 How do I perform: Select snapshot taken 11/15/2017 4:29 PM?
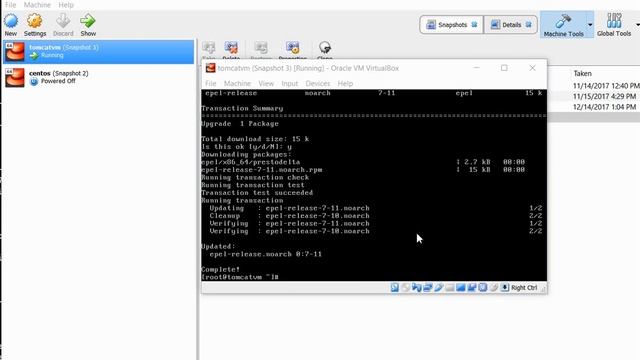(604, 96)
